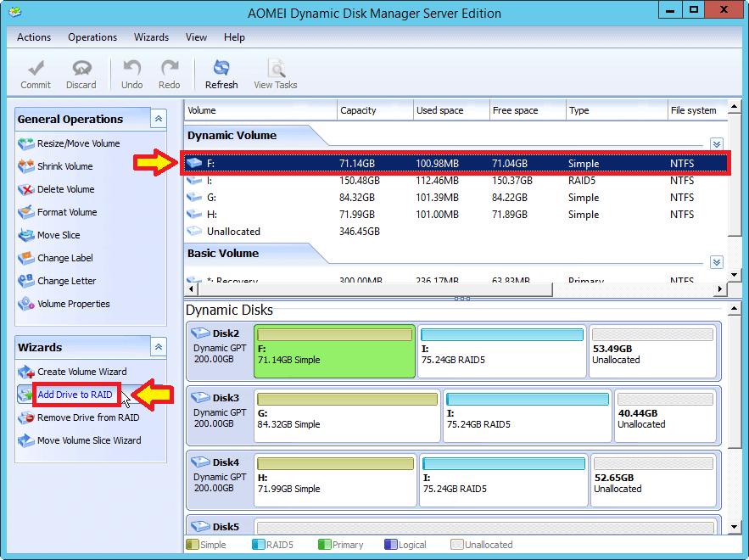Launch Add Drive to RAID wizard
The width and height of the screenshot is (749, 560).
pyautogui.click(x=75, y=395)
